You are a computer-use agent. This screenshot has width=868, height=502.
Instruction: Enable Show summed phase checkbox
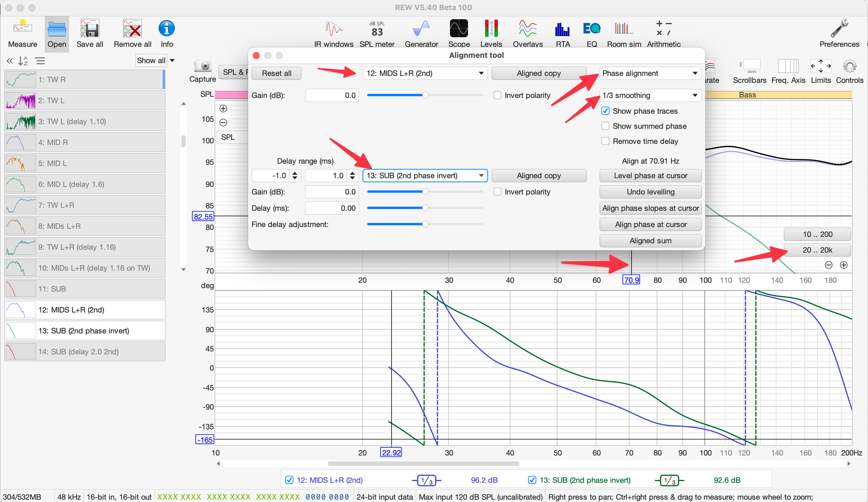tap(605, 126)
